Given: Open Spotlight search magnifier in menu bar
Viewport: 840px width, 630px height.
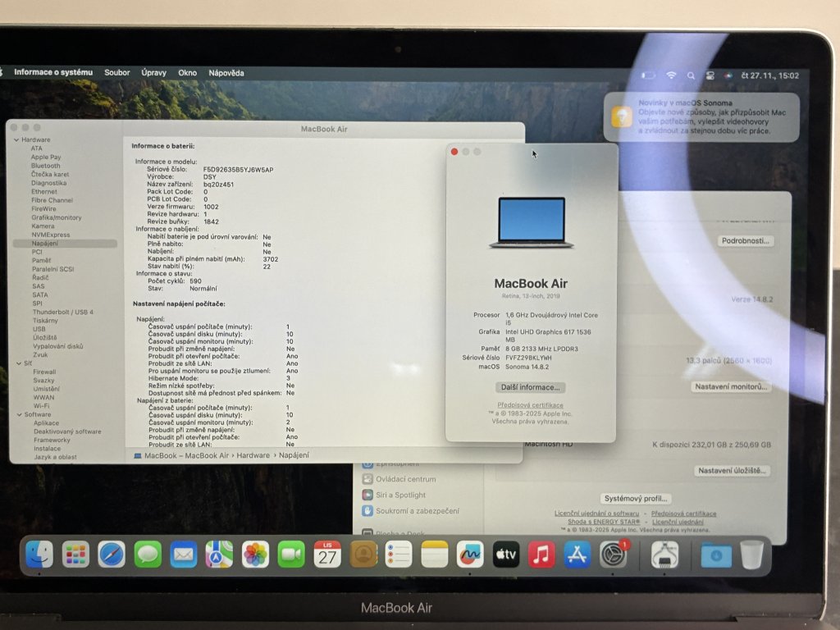Looking at the screenshot, I should [691, 75].
